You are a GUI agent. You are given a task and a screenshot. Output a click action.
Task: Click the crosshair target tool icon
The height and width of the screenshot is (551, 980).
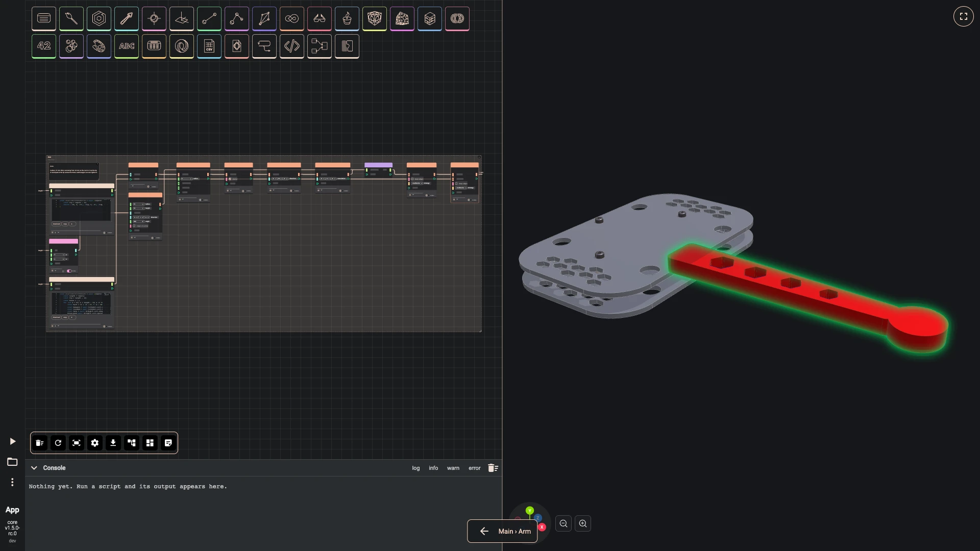pos(154,19)
